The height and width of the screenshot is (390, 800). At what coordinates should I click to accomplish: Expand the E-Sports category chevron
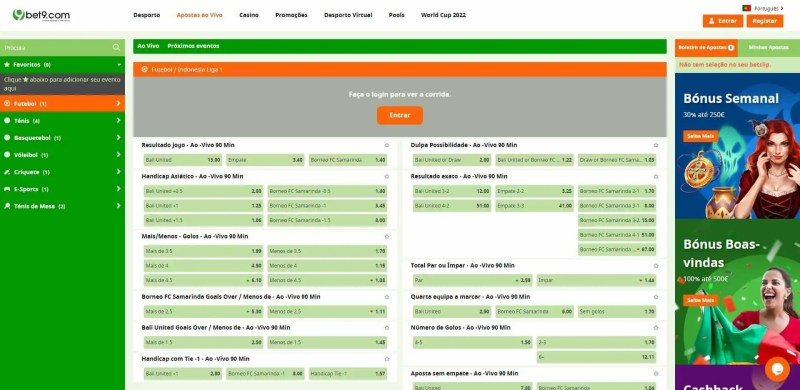118,189
